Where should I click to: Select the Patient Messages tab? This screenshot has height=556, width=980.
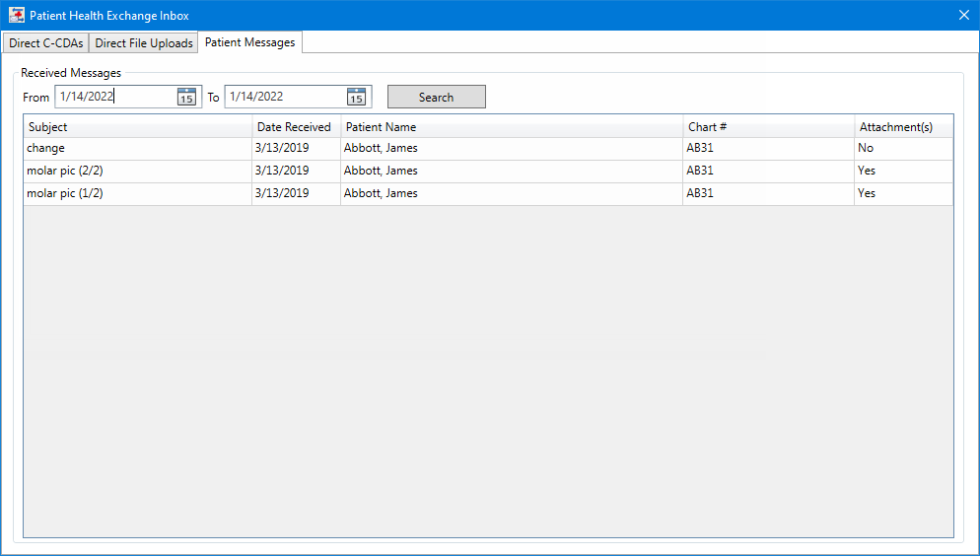click(249, 42)
